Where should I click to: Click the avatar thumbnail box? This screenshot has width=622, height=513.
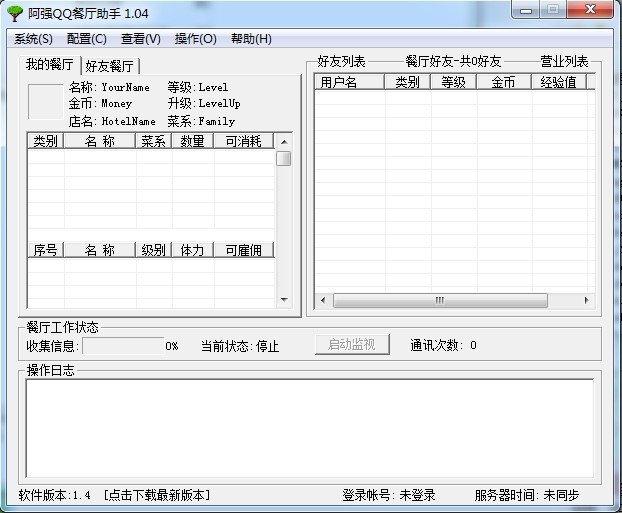pyautogui.click(x=45, y=101)
